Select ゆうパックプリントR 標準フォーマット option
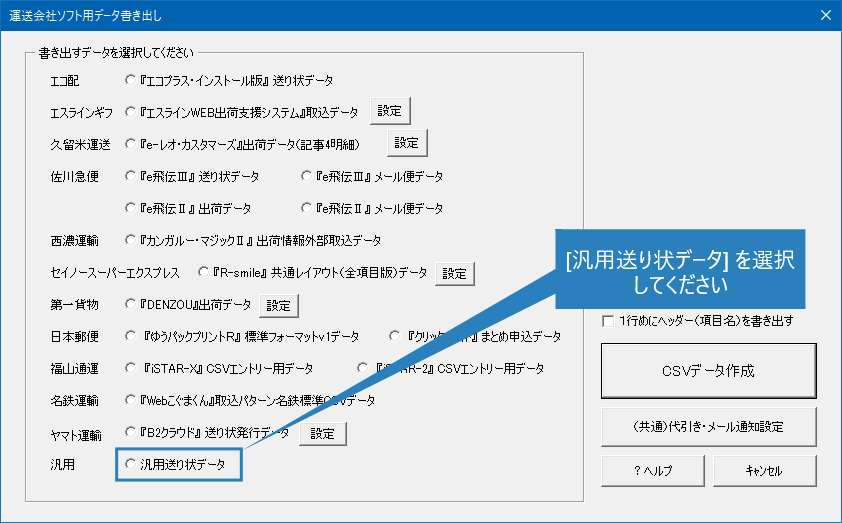Image resolution: width=842 pixels, height=523 pixels. click(131, 336)
